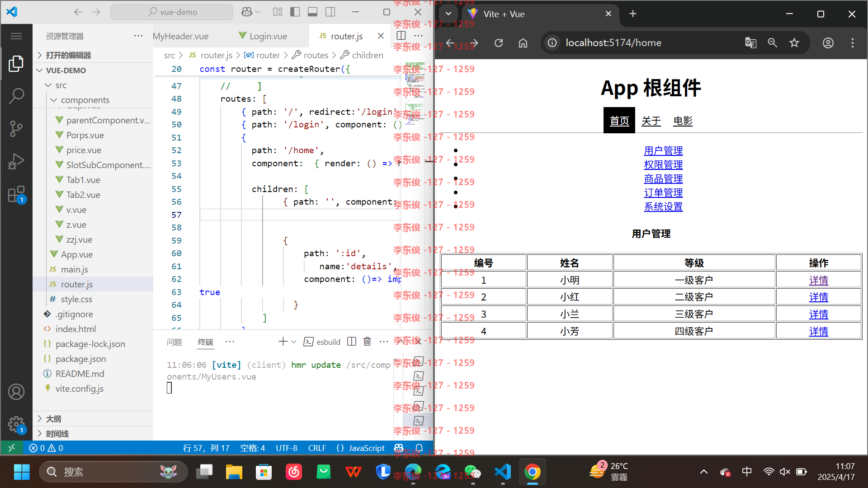The height and width of the screenshot is (488, 868).
Task: Toggle bottom panel visibility
Action: (312, 12)
